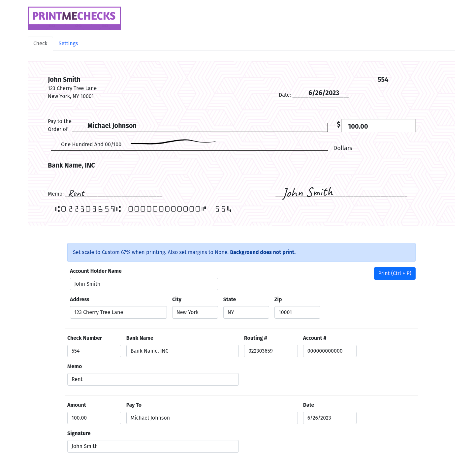Select the Amount field showing 100.00

coord(94,418)
